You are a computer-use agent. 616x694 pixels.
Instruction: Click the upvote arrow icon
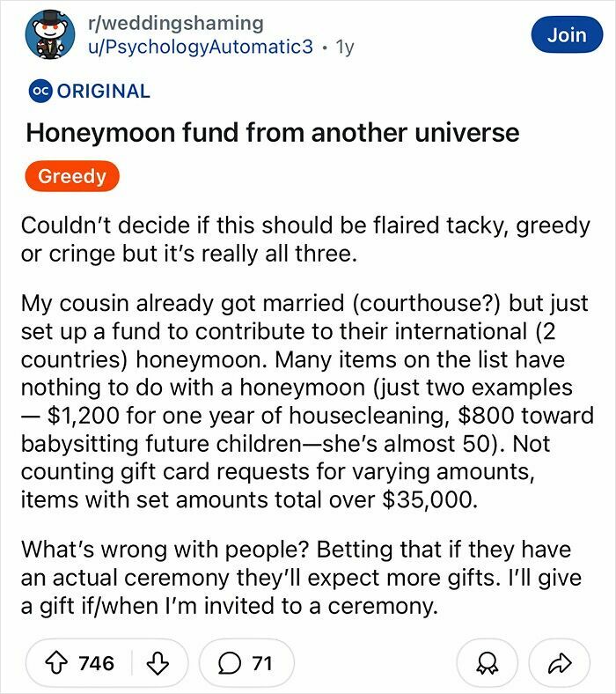tap(56, 663)
